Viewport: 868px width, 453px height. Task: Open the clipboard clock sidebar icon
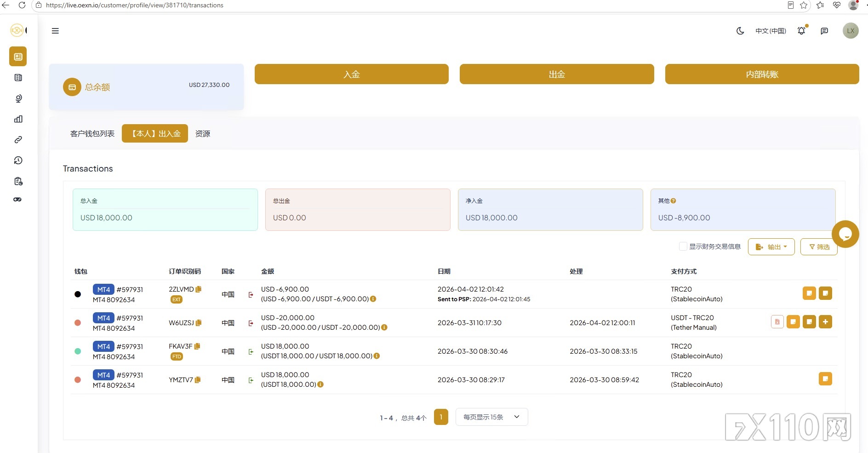[18, 181]
